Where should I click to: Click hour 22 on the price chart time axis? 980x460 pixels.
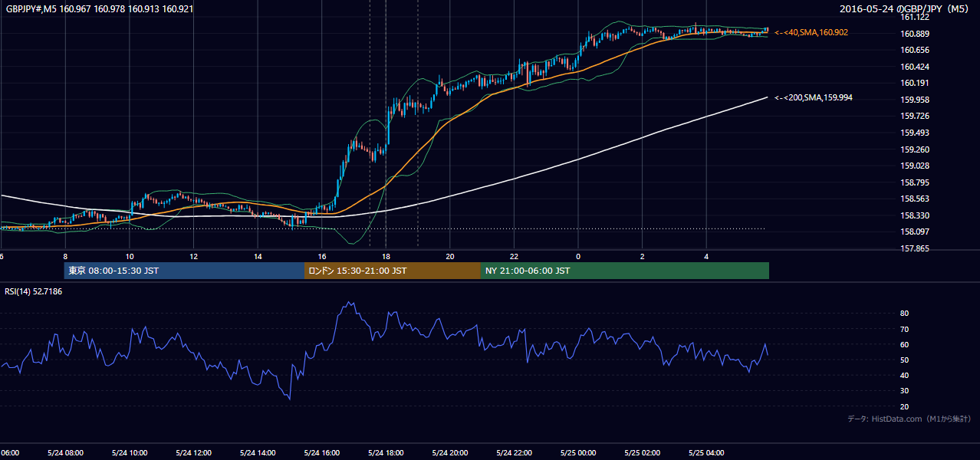pos(515,257)
